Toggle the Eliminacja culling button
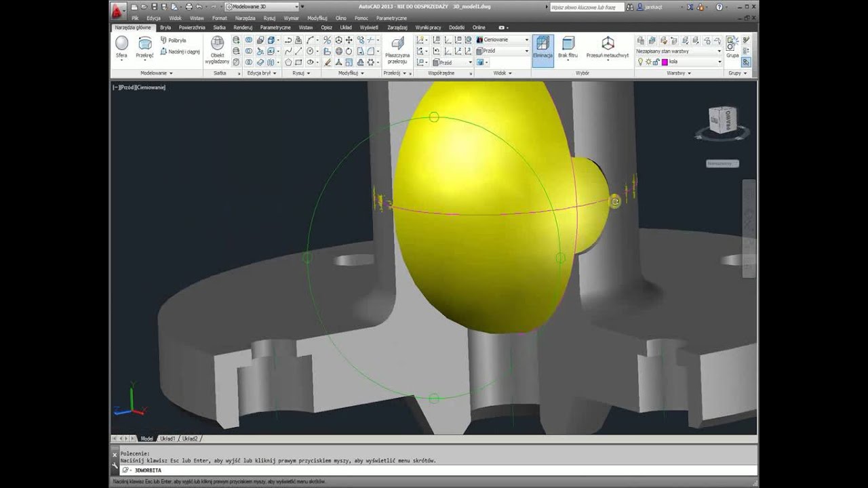 542,50
